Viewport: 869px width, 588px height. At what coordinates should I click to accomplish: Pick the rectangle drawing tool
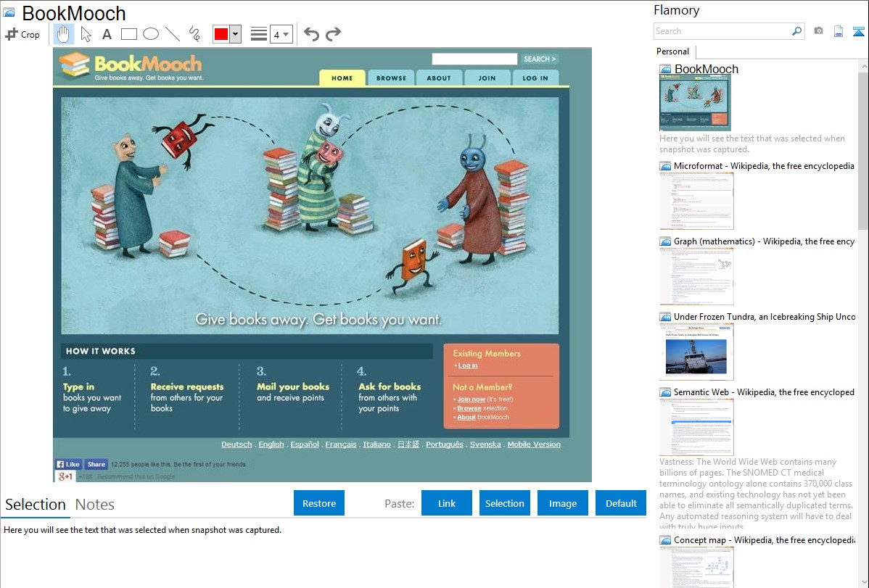[x=128, y=34]
